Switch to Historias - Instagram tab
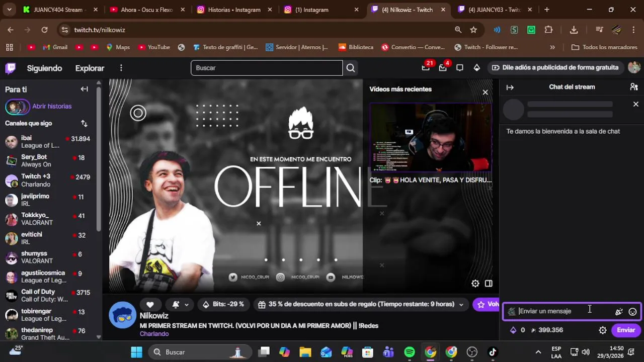Image resolution: width=644 pixels, height=362 pixels. point(234,10)
